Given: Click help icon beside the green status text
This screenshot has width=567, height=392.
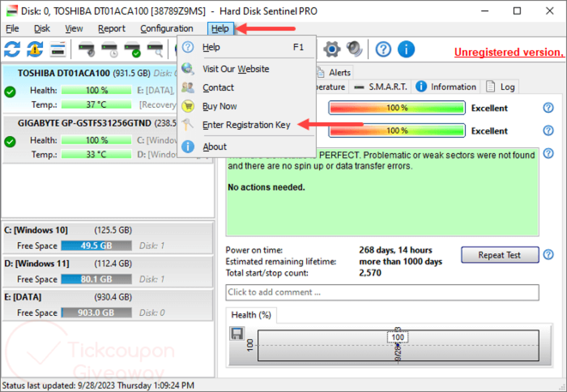Looking at the screenshot, I should (548, 153).
